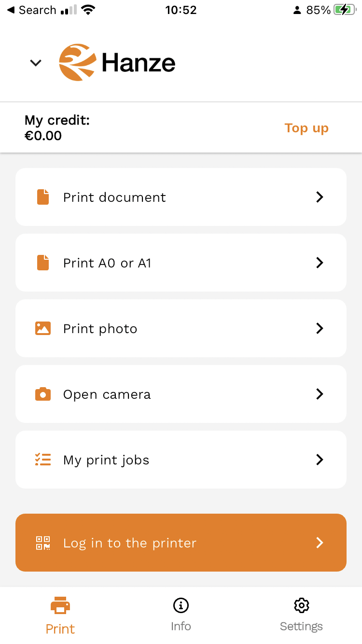Open Print document via its right chevron
The image size is (362, 644).
pyautogui.click(x=319, y=197)
